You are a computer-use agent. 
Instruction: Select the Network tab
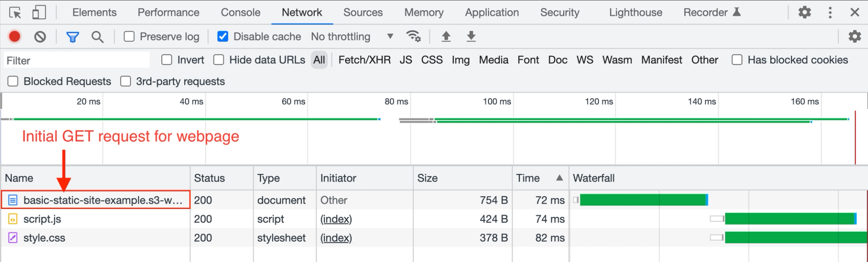point(302,12)
